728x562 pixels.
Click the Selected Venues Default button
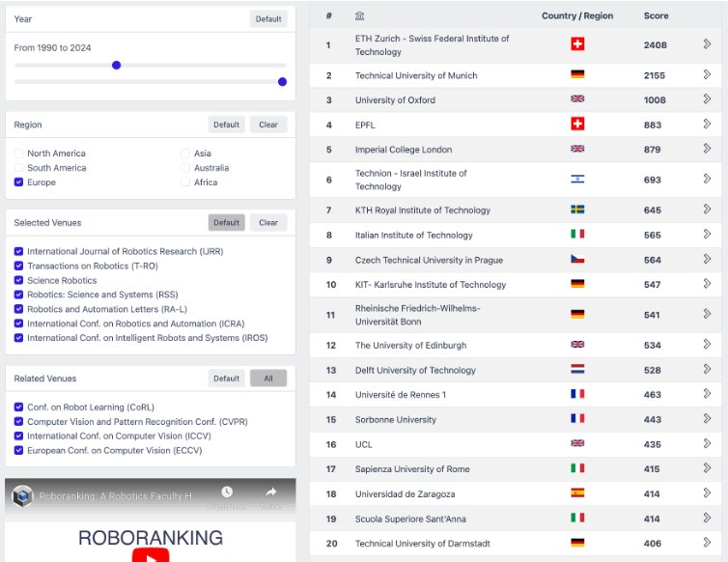click(226, 222)
